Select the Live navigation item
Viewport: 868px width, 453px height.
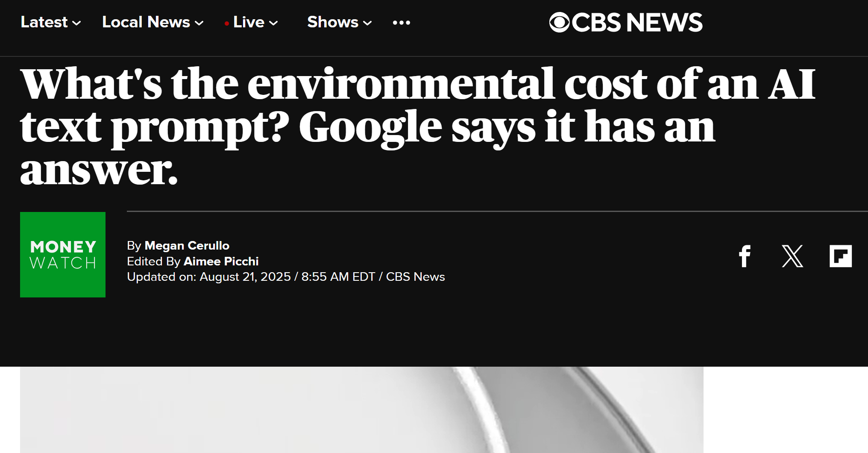(x=249, y=22)
